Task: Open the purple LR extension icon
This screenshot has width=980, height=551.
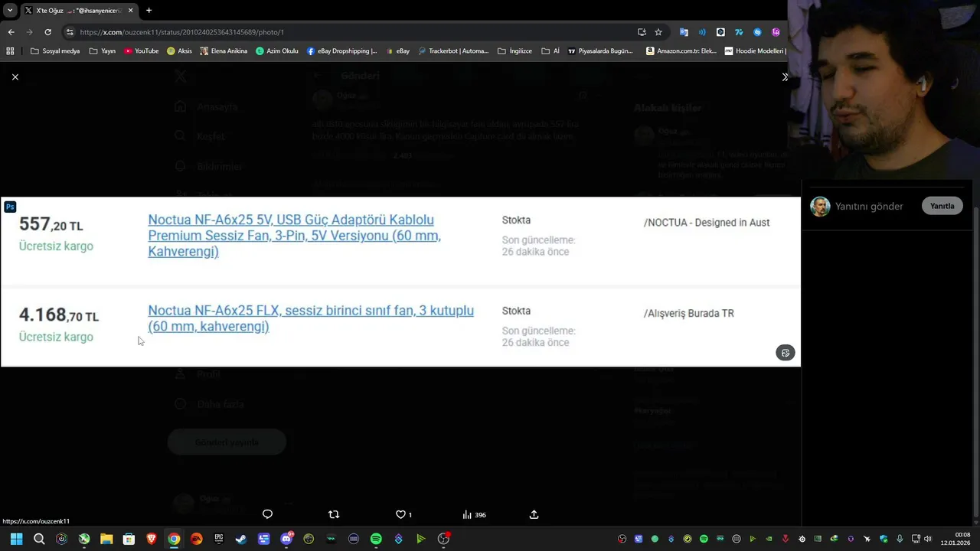Action: coord(776,32)
